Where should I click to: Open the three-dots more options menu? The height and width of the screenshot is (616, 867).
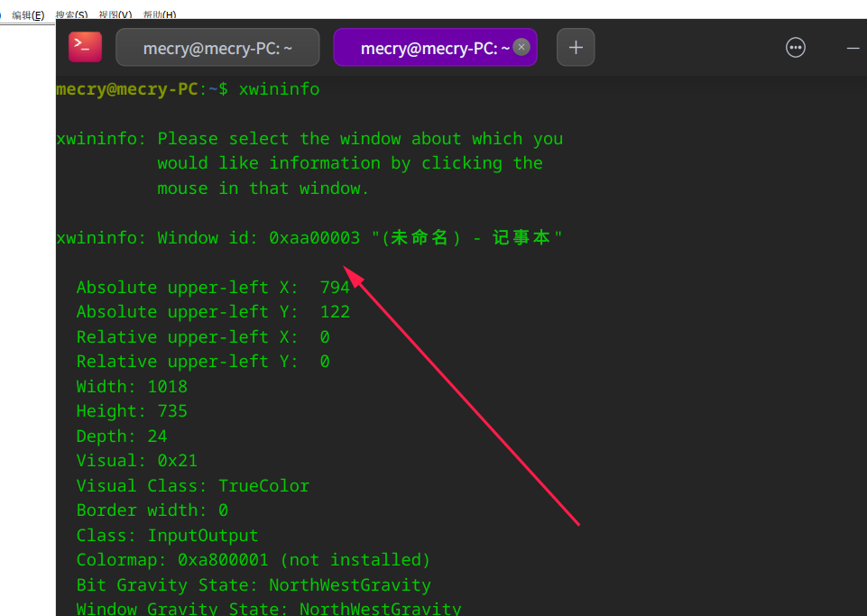coord(795,48)
